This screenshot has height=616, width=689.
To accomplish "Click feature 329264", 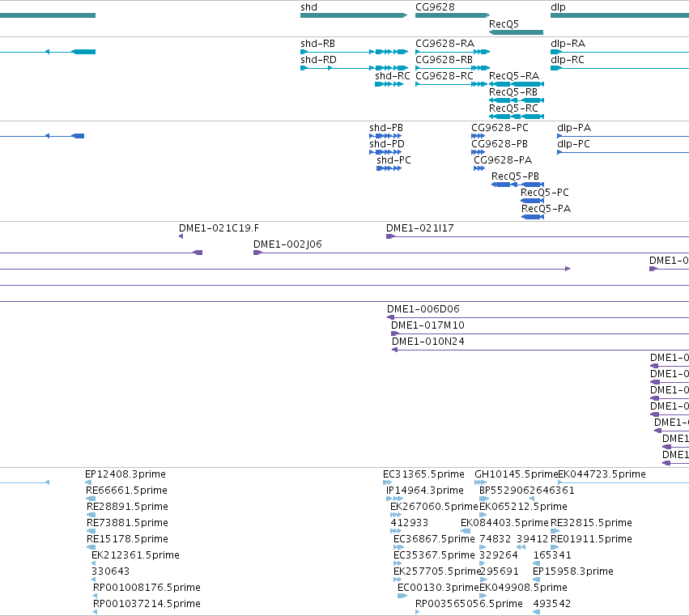I will coord(483,564).
